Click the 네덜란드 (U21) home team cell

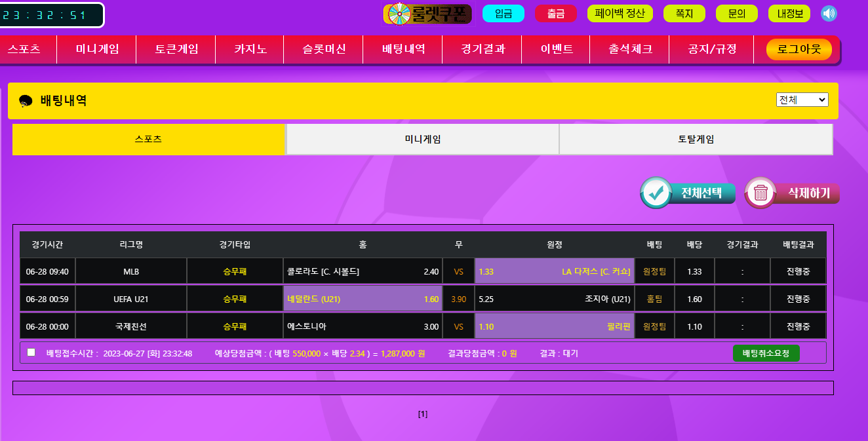[363, 299]
